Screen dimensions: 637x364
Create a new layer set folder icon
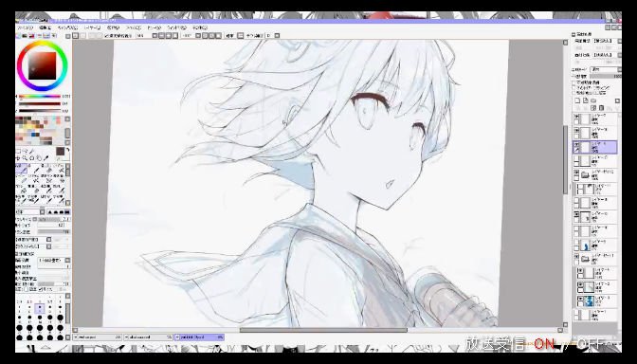tap(593, 100)
